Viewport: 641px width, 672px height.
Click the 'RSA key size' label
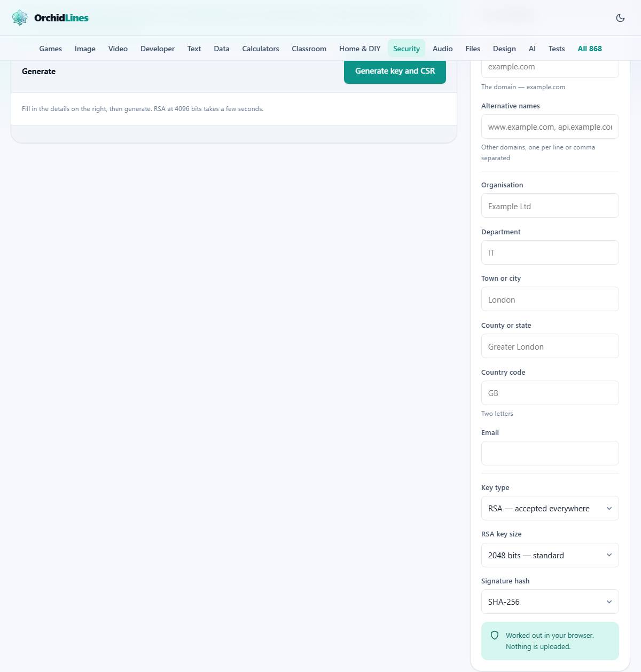point(501,534)
